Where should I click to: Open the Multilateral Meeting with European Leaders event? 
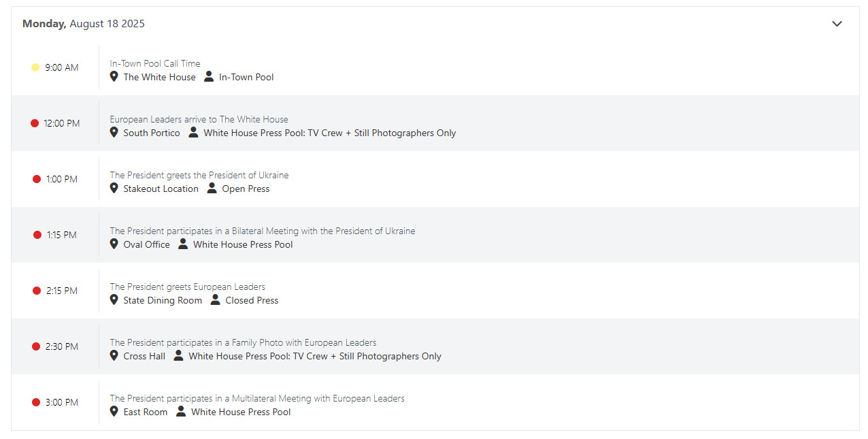click(257, 398)
